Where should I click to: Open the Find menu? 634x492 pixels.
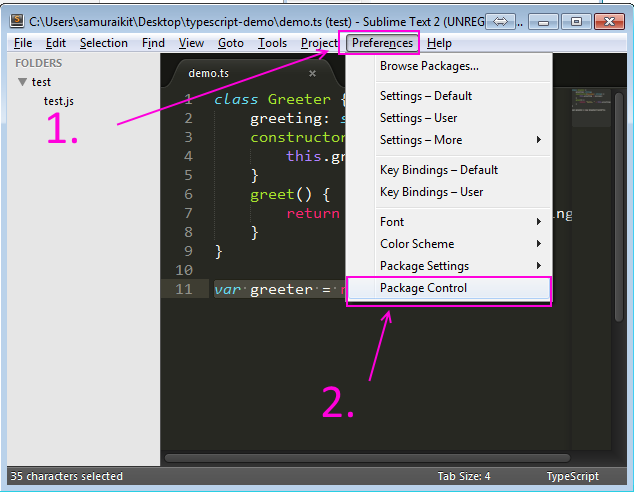(153, 43)
